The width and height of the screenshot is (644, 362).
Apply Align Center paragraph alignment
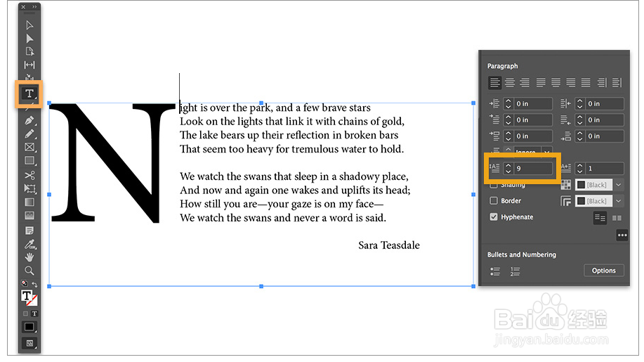(x=510, y=82)
